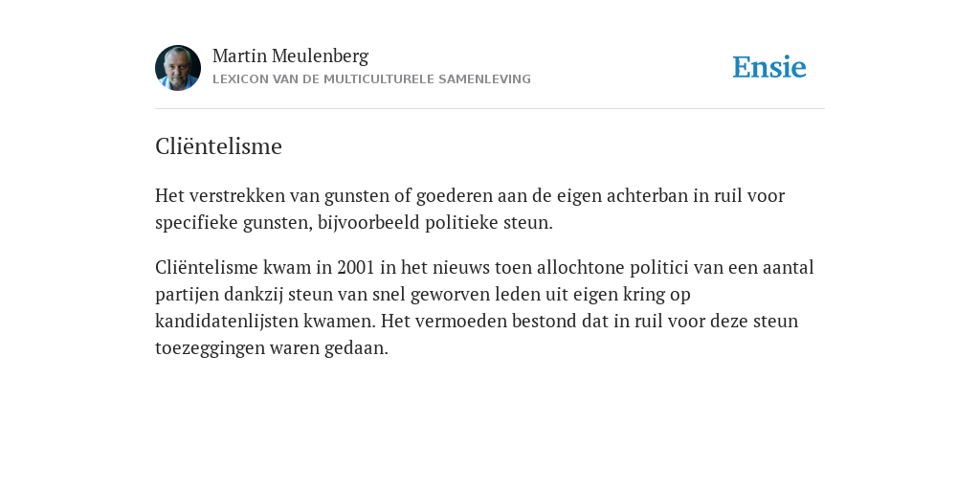Viewport: 980px width, 490px height.
Task: Click the phrase 'politieke steun' in the definition
Action: (x=489, y=223)
